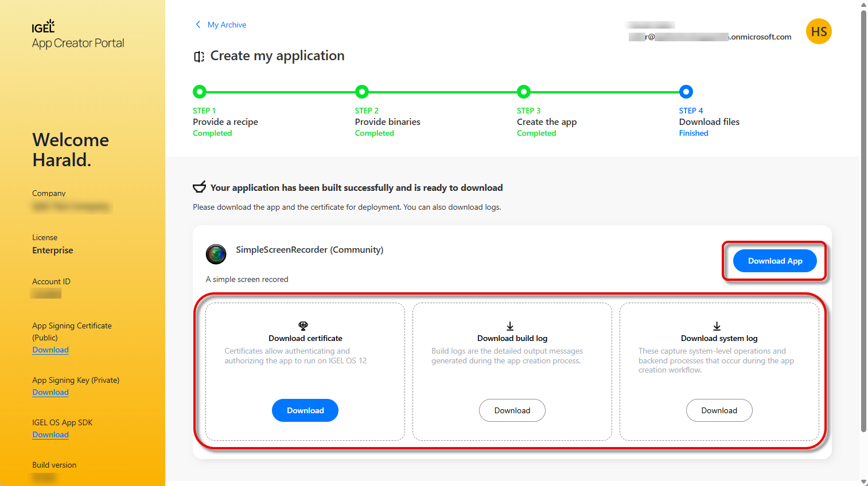Click the icon beside Create my application

click(199, 56)
